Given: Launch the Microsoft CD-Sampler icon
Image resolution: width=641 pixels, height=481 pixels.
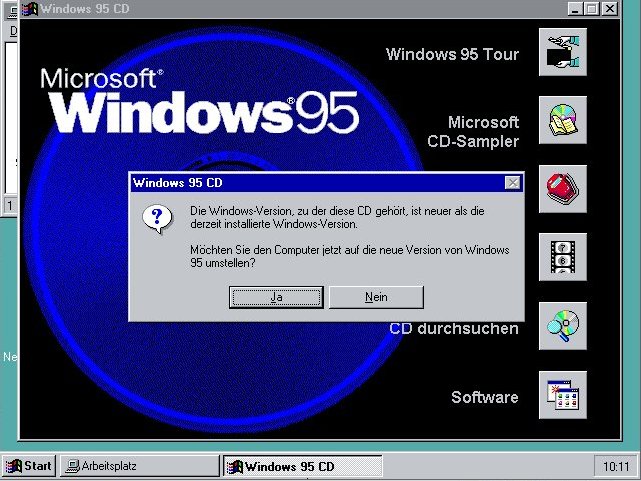Looking at the screenshot, I should (563, 120).
